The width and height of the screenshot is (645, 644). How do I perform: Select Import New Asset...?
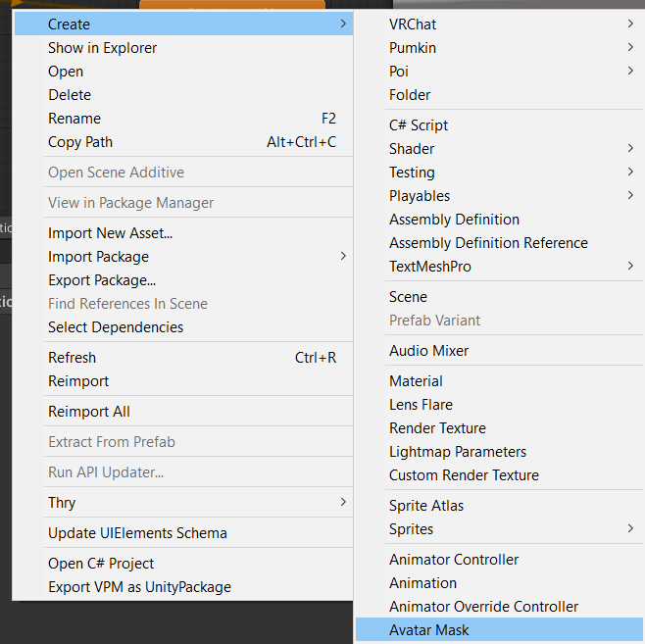(x=183, y=233)
